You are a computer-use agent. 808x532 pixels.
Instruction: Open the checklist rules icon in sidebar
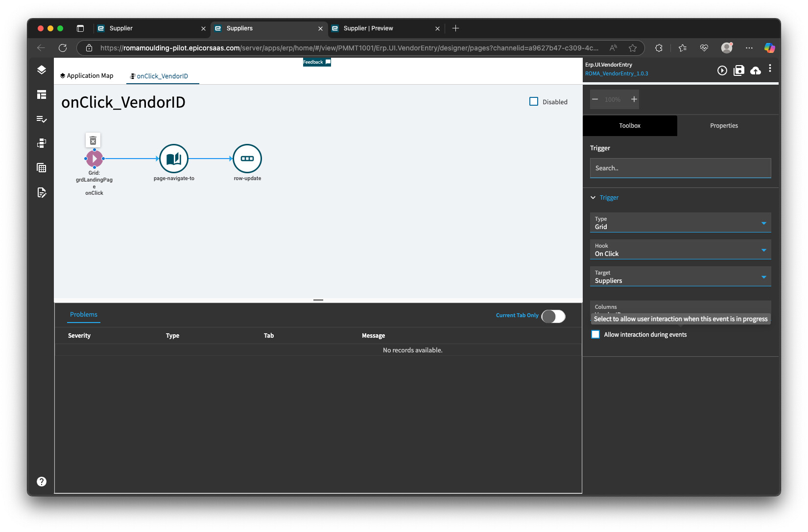pos(42,119)
